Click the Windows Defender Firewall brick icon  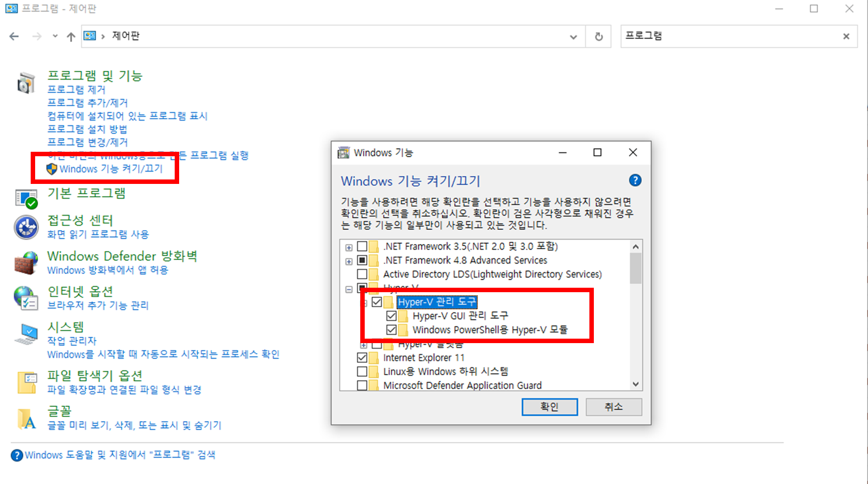[26, 263]
